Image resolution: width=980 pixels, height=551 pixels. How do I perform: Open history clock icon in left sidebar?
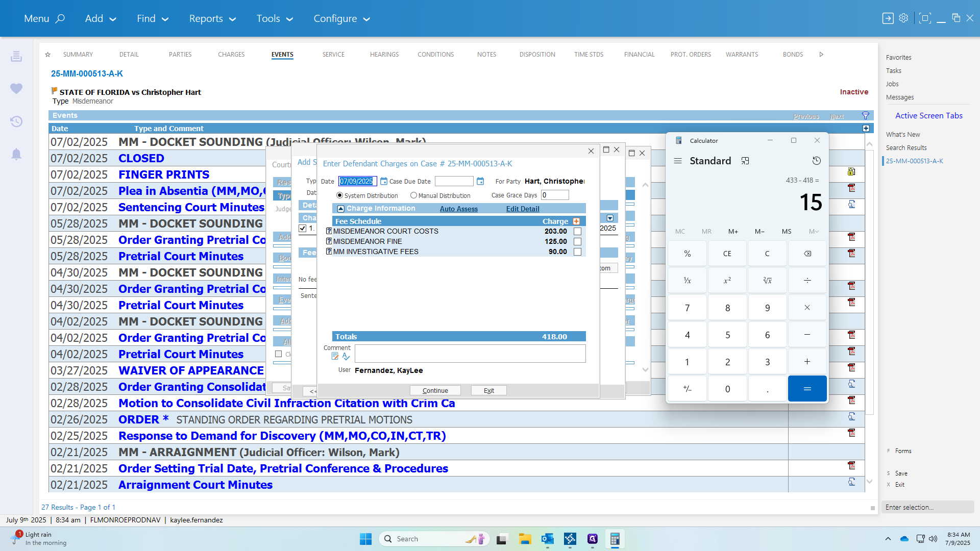click(x=16, y=121)
